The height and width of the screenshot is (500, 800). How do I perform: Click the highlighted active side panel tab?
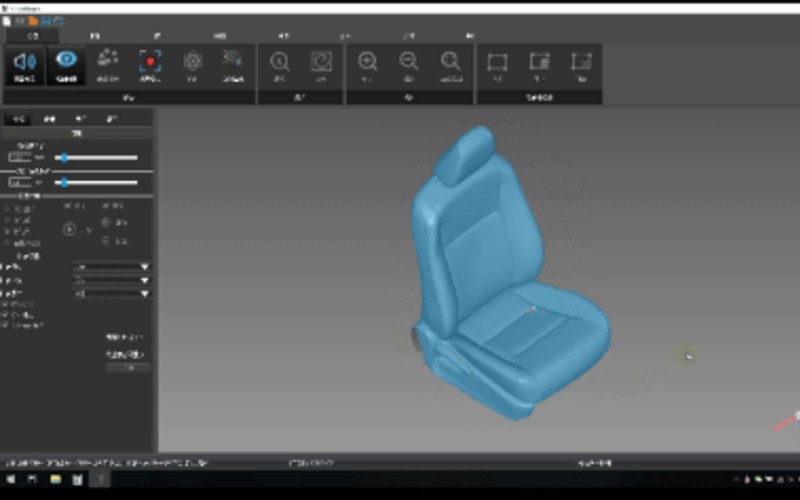[18, 119]
